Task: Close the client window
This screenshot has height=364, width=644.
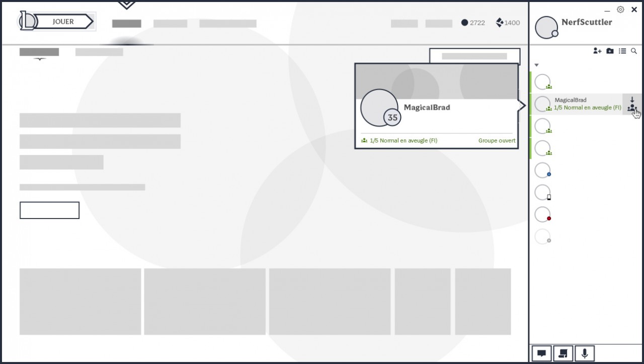Action: (634, 10)
